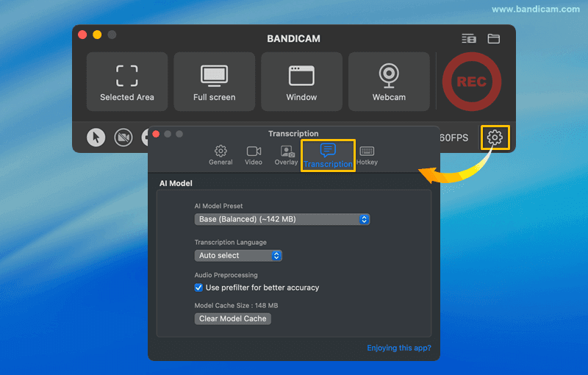Pick the Window recording mode
The image size is (588, 375).
pos(301,81)
